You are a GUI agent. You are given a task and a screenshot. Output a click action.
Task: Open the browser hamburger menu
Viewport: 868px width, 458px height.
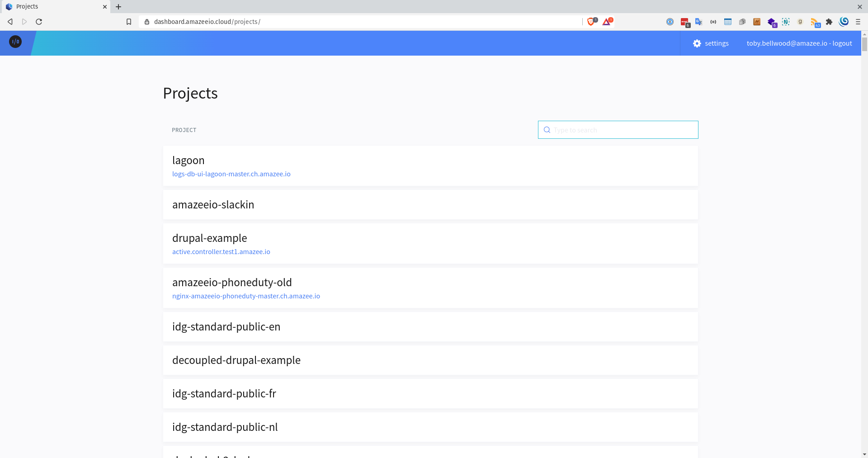[858, 22]
